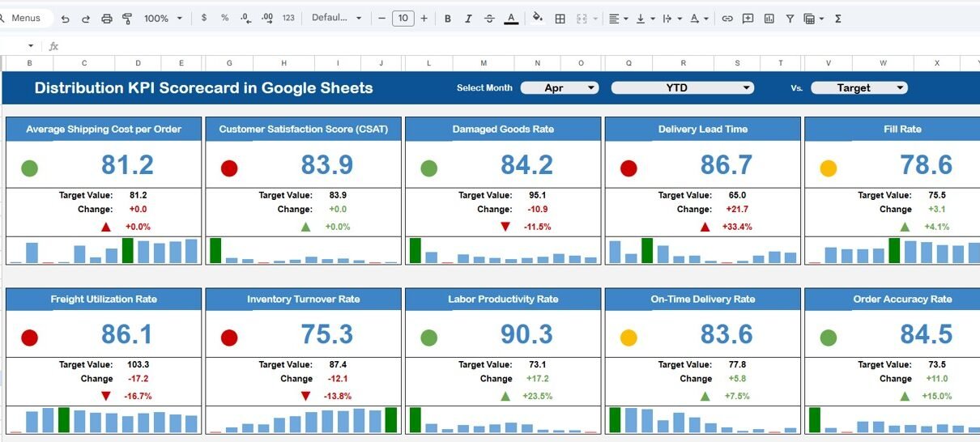
Task: Open the Target comparison dropdown
Action: coord(859,87)
